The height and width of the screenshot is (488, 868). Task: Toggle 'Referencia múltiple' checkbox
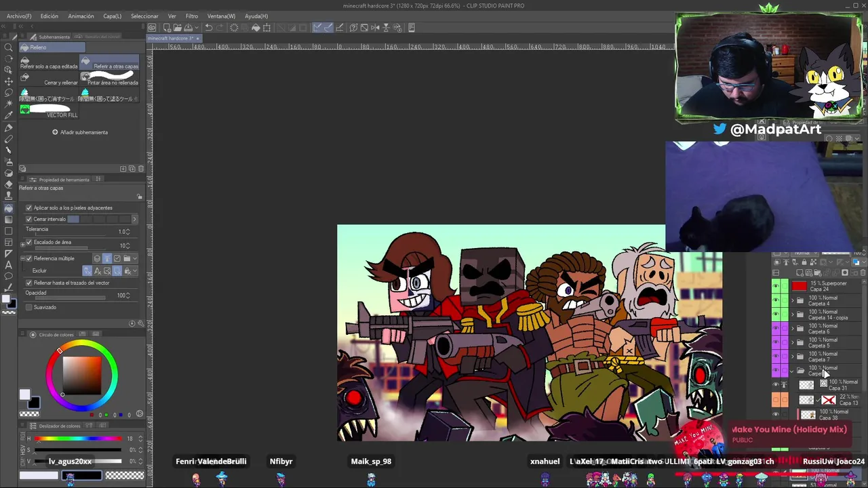[x=29, y=258]
